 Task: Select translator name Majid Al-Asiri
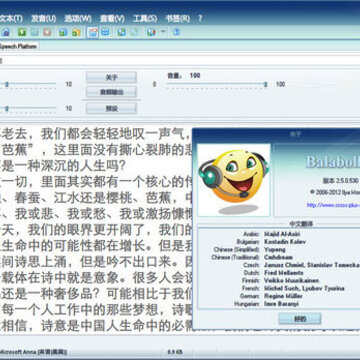282,234
